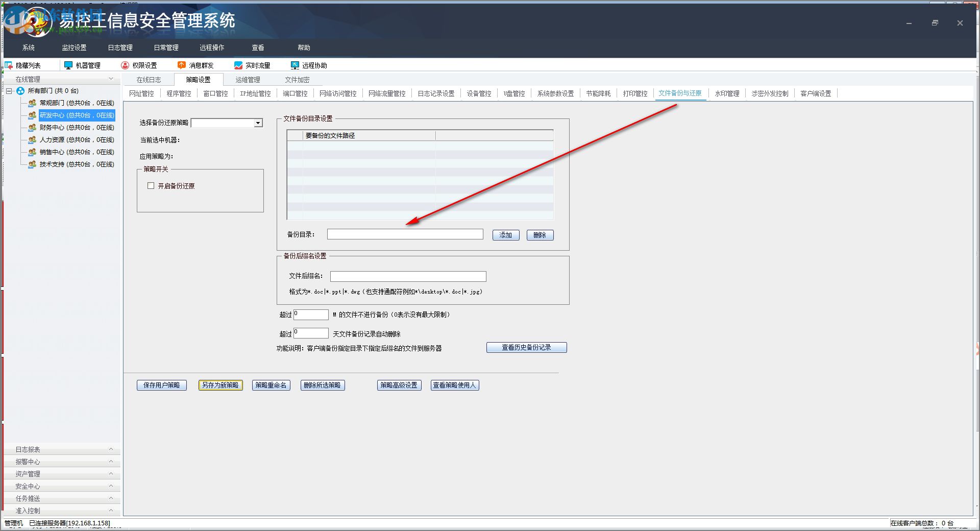Click the 保存用户策略 button
Image resolution: width=980 pixels, height=531 pixels.
point(162,385)
